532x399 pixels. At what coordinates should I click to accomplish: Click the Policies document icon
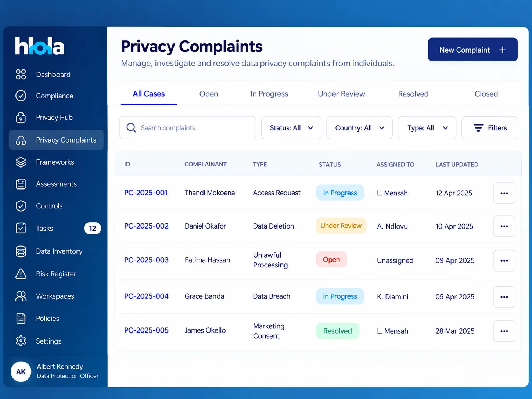(x=21, y=318)
